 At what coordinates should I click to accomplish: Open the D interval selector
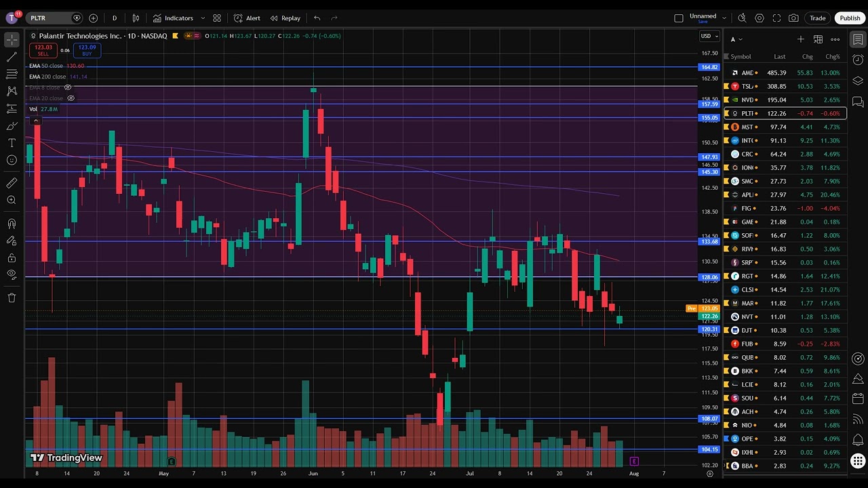point(115,18)
